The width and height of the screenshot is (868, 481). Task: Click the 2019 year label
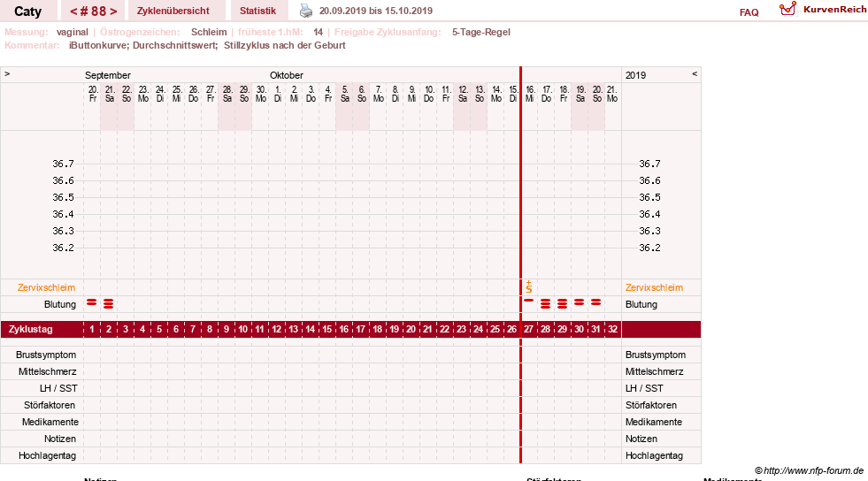(x=635, y=75)
